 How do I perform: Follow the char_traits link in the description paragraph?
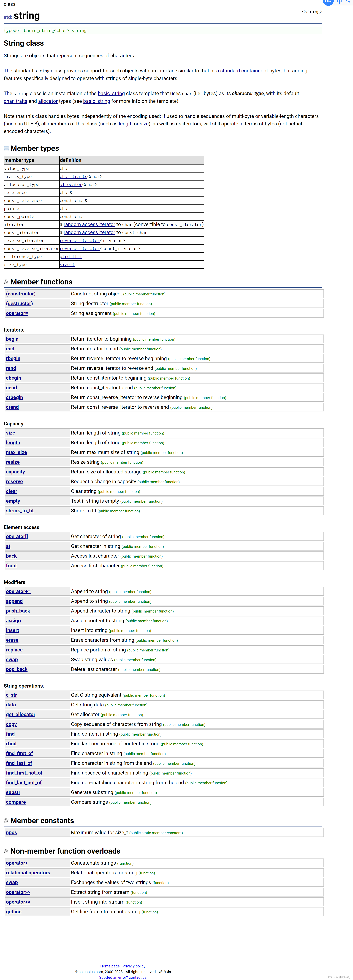[16, 101]
